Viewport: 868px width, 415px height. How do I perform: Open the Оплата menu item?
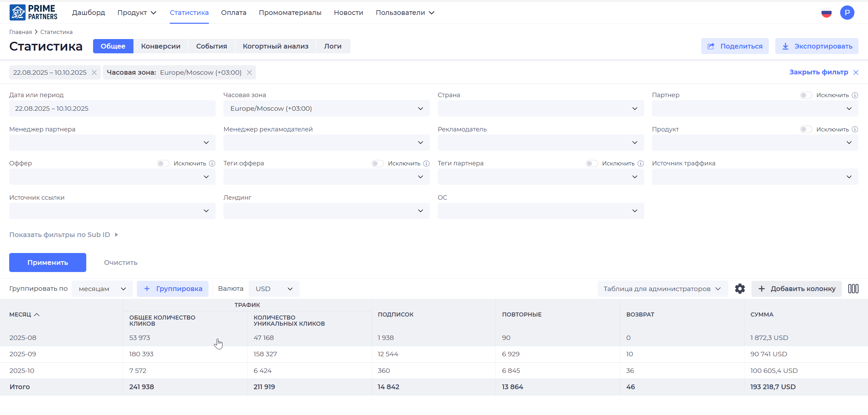tap(234, 13)
